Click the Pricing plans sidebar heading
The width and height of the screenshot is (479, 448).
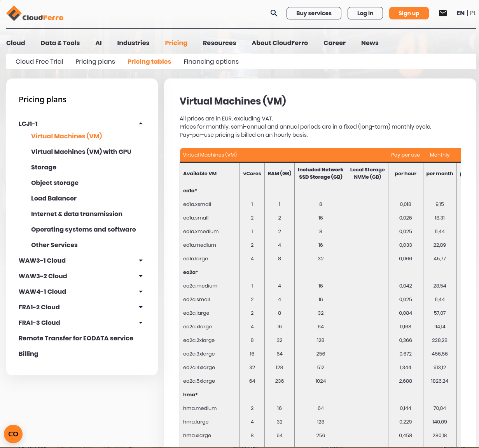pyautogui.click(x=42, y=99)
